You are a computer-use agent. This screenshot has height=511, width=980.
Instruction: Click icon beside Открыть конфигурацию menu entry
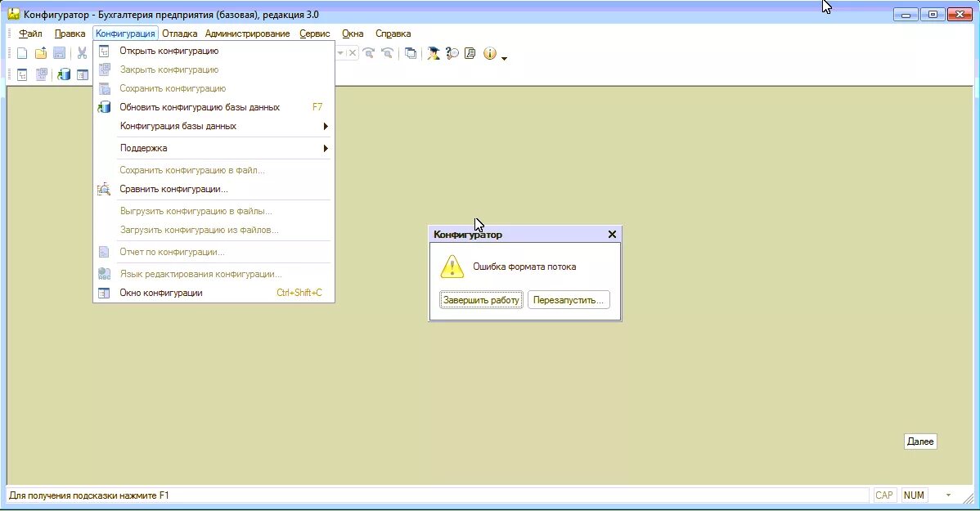[x=104, y=52]
